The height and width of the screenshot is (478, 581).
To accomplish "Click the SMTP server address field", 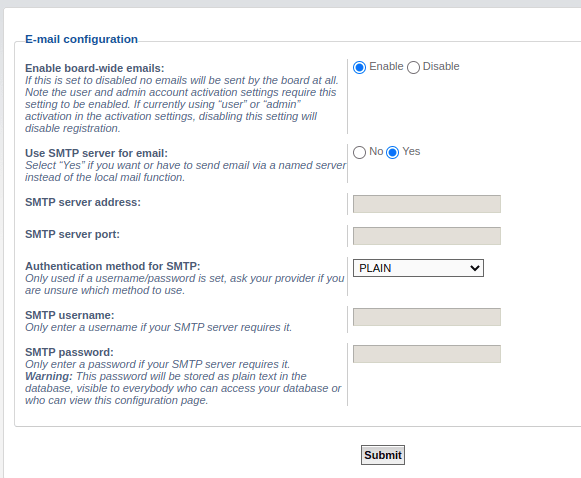I will [x=426, y=204].
